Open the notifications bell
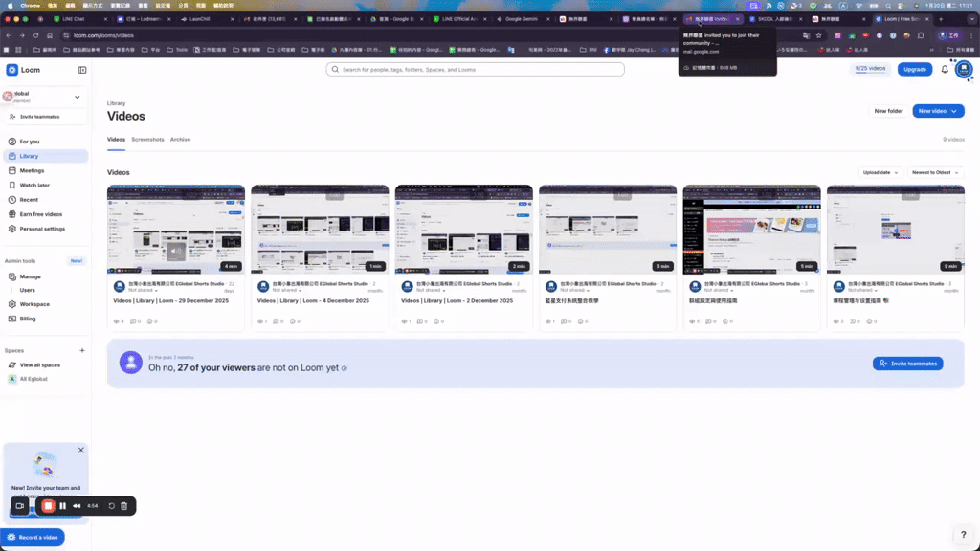 (945, 69)
